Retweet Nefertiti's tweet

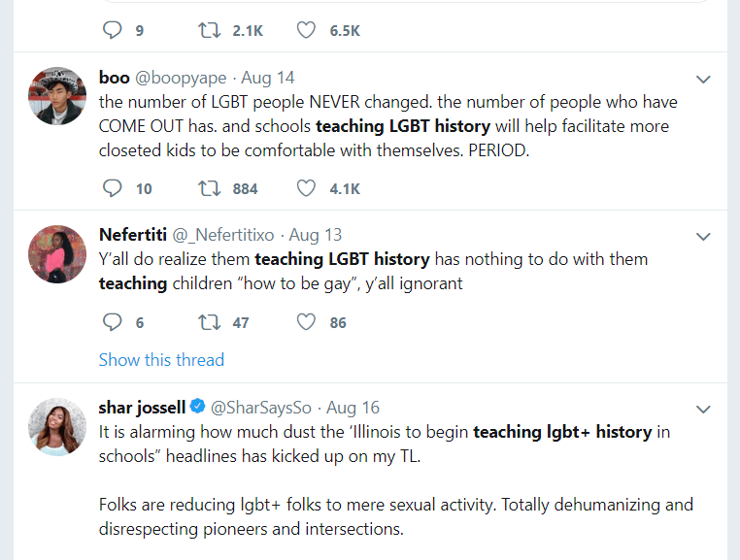coord(208,322)
